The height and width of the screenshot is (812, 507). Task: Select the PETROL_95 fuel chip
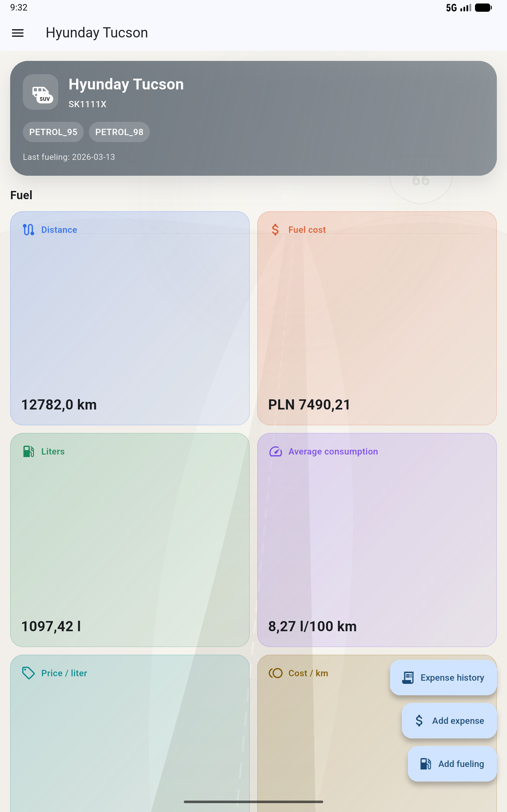click(53, 132)
